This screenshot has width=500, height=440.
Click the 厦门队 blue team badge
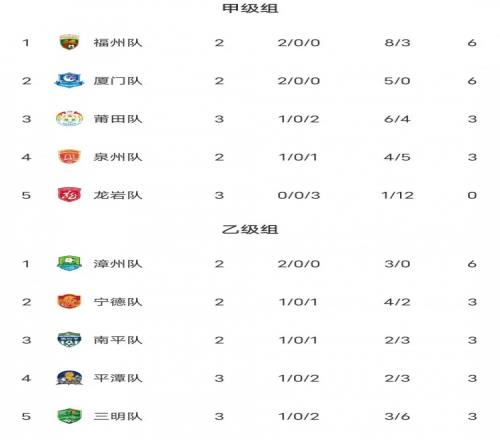click(69, 80)
